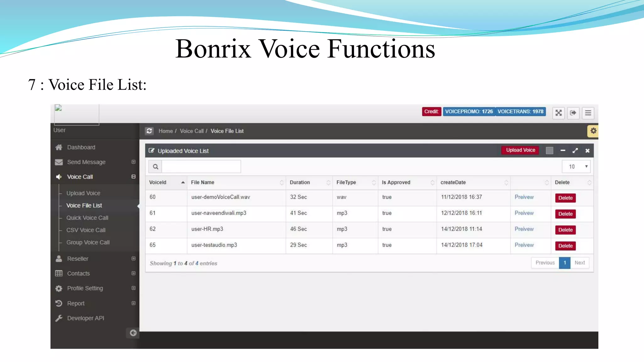Click into the voice list search field
This screenshot has height=362, width=644.
click(201, 167)
